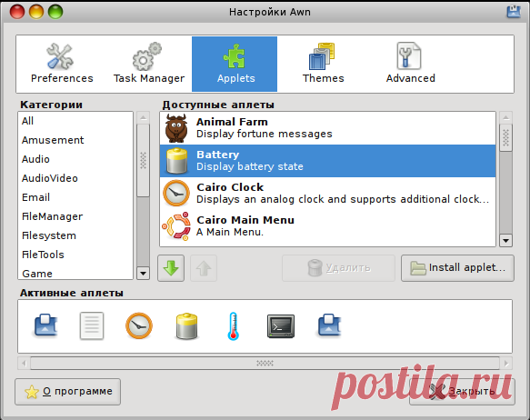Select the Cairo Clock applet row
This screenshot has height=420, width=530.
pos(327,194)
